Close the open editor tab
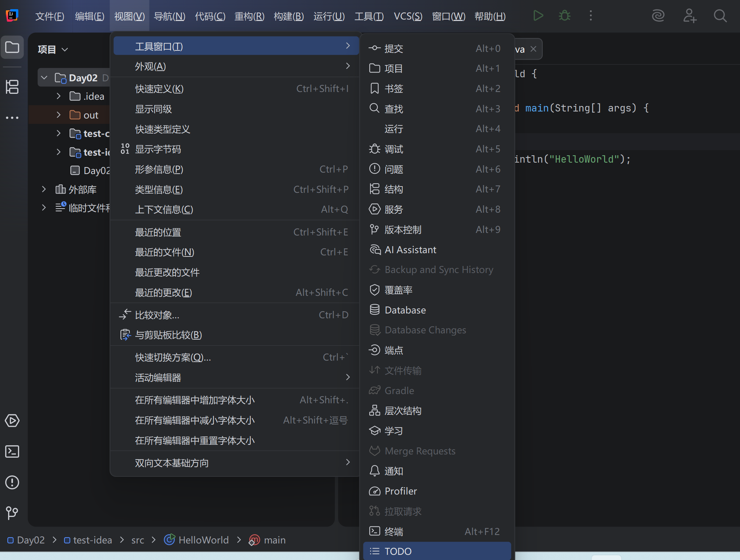This screenshot has width=740, height=560. click(x=533, y=49)
